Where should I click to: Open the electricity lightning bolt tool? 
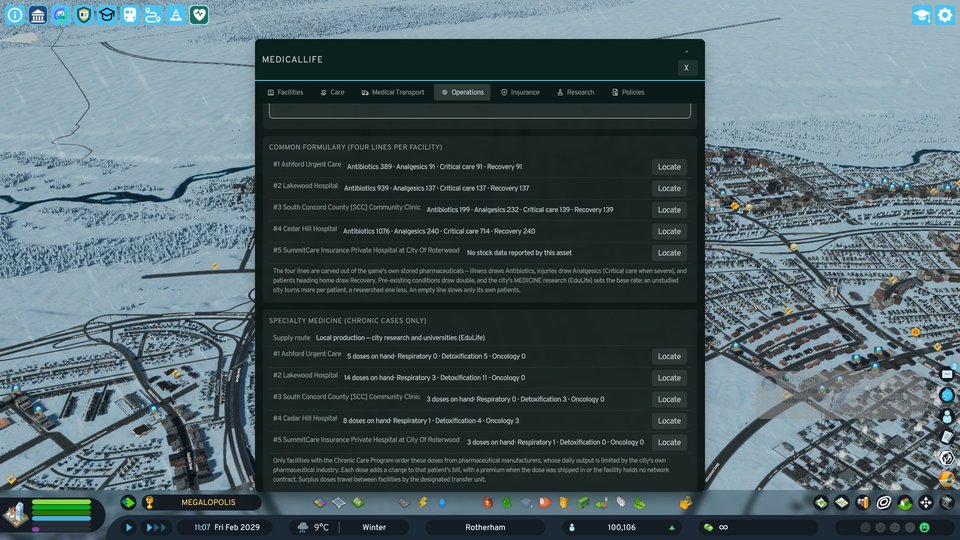coord(422,503)
